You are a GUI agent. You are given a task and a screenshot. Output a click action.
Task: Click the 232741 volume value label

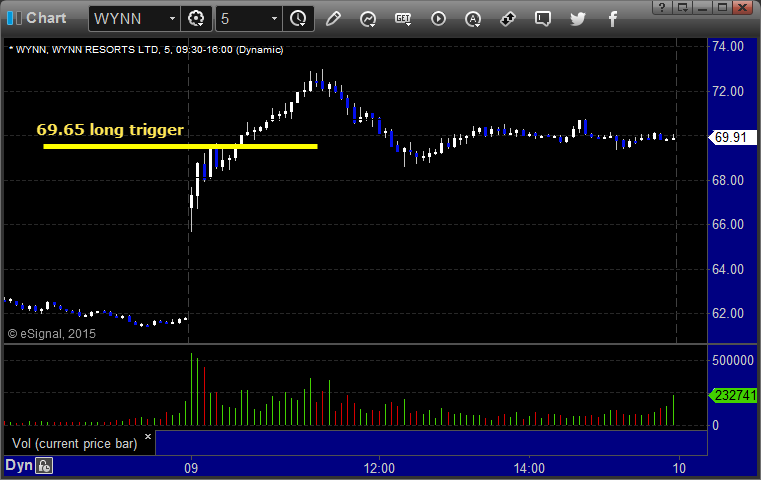(x=733, y=396)
